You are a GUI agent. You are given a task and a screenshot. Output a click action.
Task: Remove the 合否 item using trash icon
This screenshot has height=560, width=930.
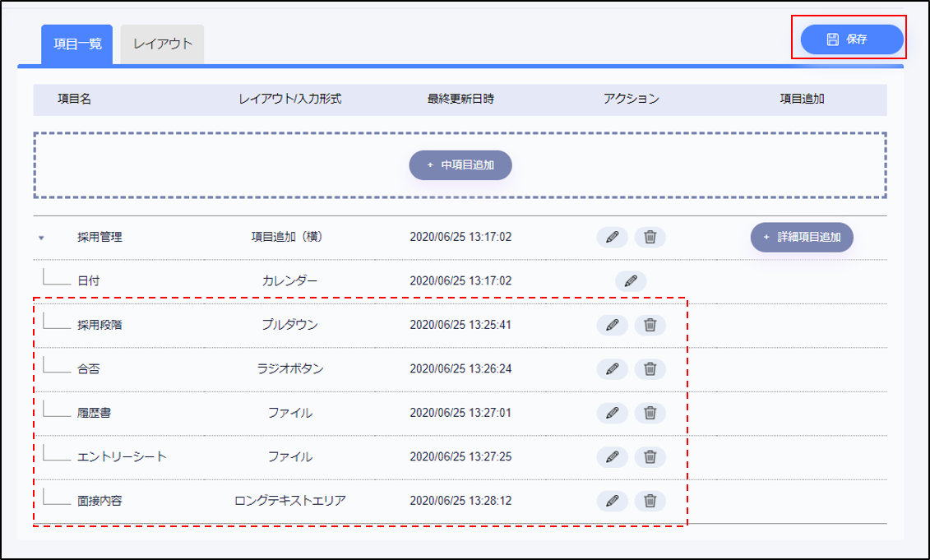point(650,368)
